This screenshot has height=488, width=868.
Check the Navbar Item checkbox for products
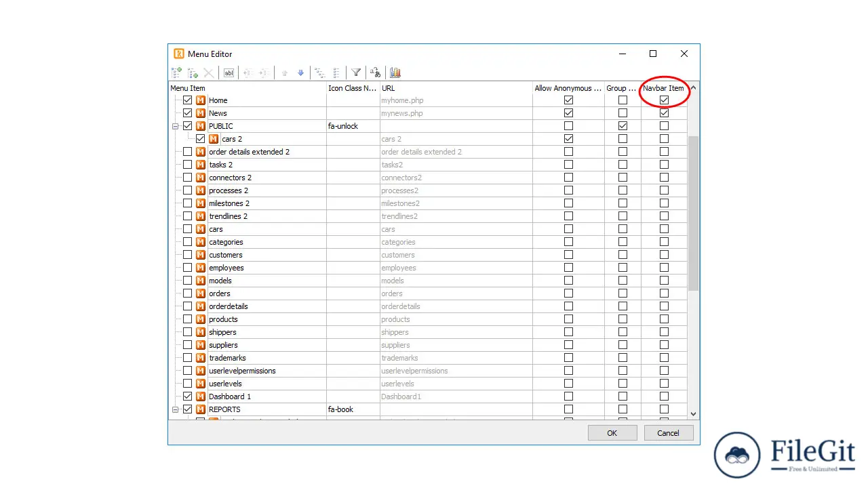point(664,319)
